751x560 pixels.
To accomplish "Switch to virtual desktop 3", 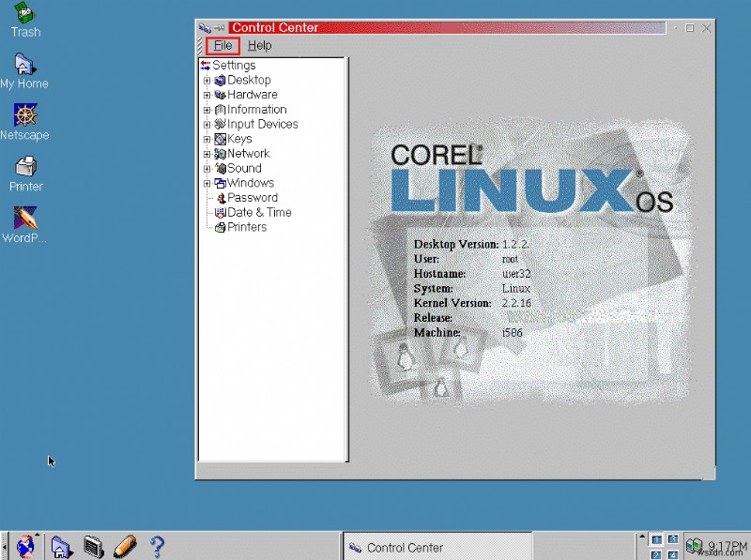I will [673, 539].
